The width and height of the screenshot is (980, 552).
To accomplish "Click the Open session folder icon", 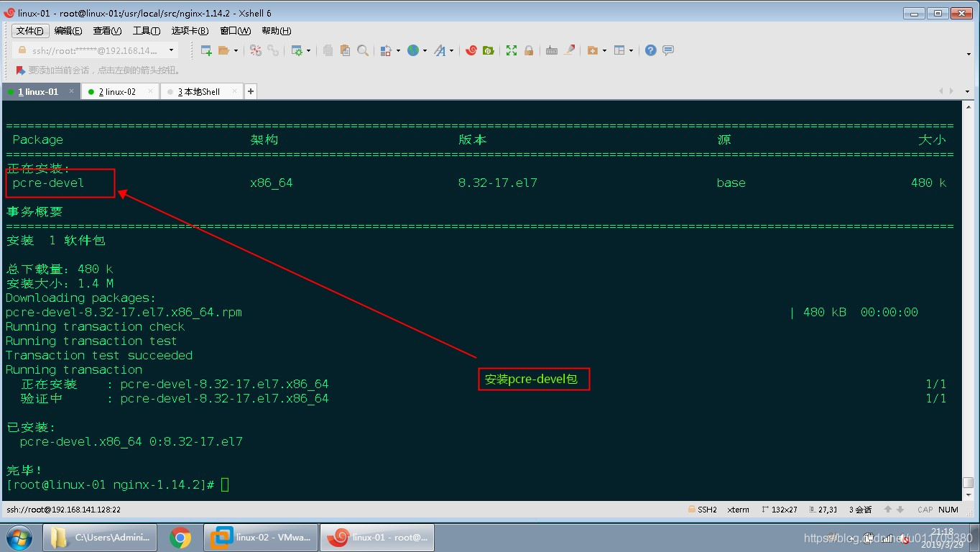I will (x=223, y=50).
